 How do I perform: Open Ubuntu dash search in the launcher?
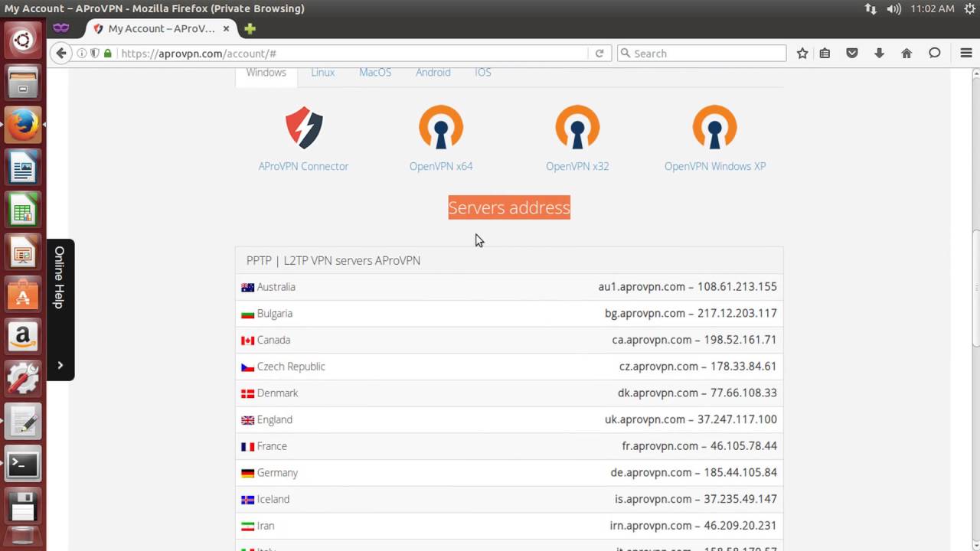[x=23, y=40]
